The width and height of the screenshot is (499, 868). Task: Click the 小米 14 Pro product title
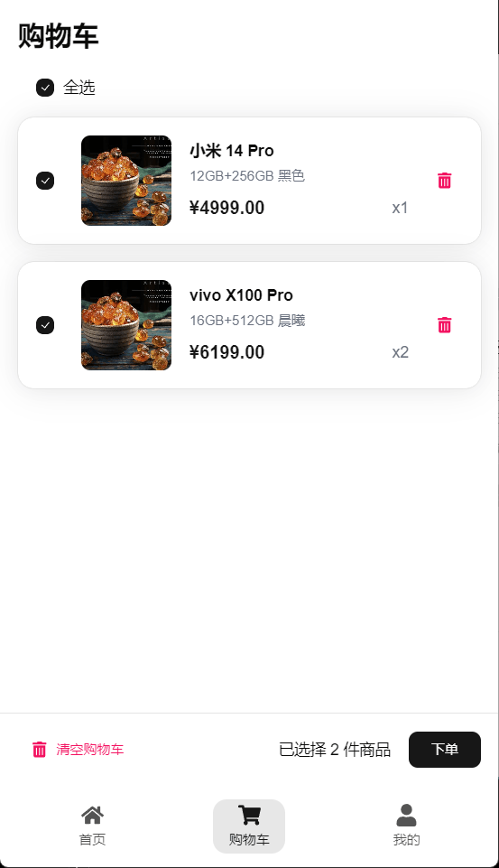pos(232,151)
